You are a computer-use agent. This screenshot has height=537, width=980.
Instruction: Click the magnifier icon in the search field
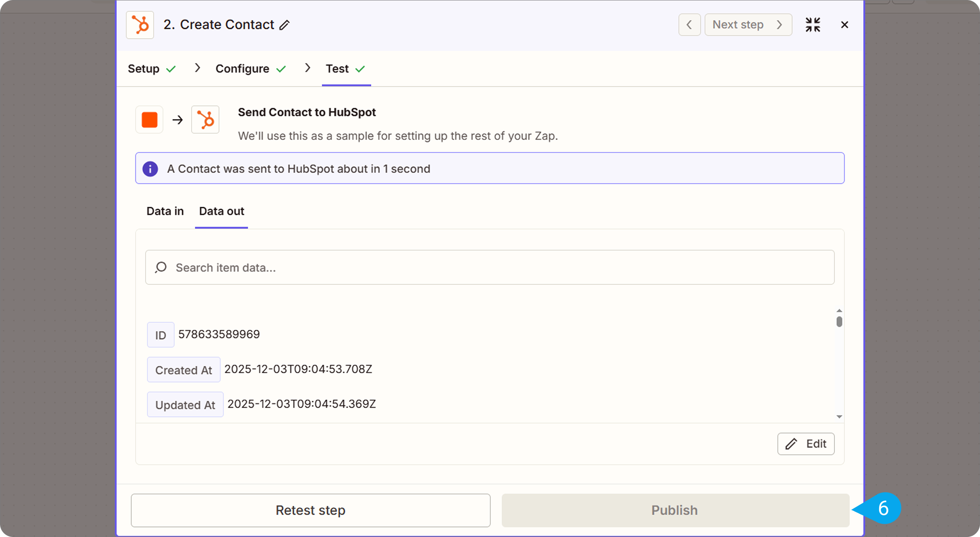161,267
